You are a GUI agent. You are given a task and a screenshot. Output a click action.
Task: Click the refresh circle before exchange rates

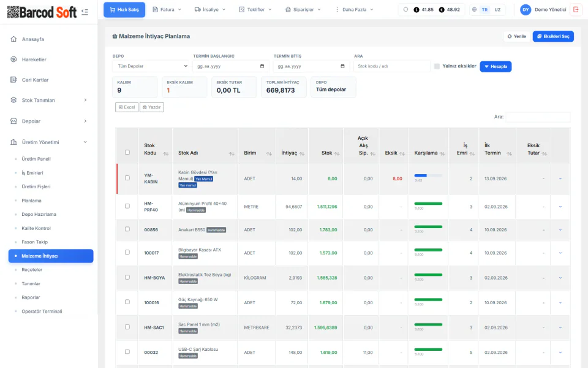point(405,10)
